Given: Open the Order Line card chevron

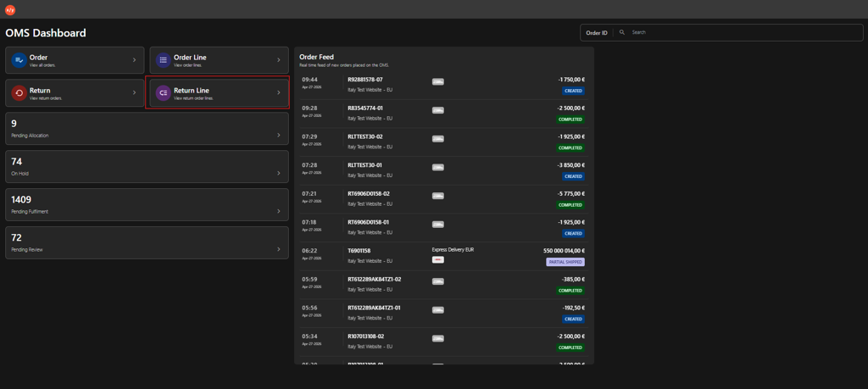Looking at the screenshot, I should click(x=278, y=60).
